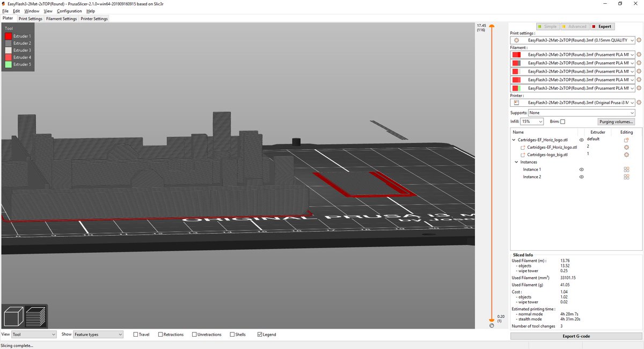The height and width of the screenshot is (349, 644).
Task: Switch to the Print Settings tab
Action: coord(30,19)
